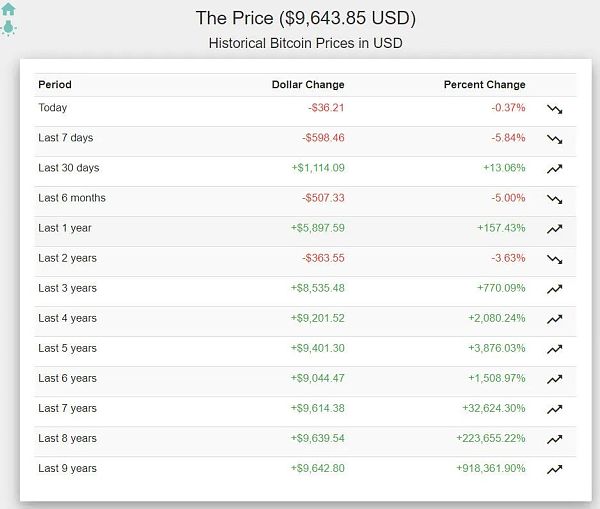This screenshot has width=600, height=509.
Task: Click the downtrend icon for Last 7 days
Action: pos(555,139)
